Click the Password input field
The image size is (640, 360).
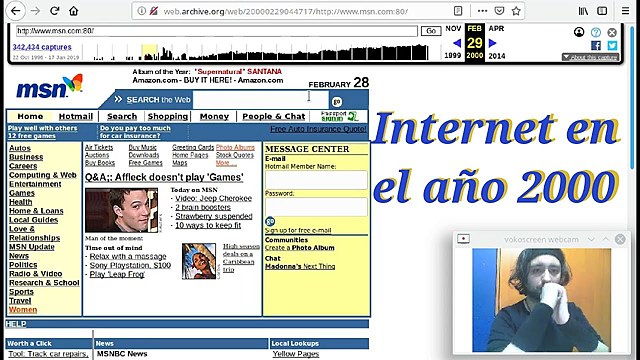[316, 207]
